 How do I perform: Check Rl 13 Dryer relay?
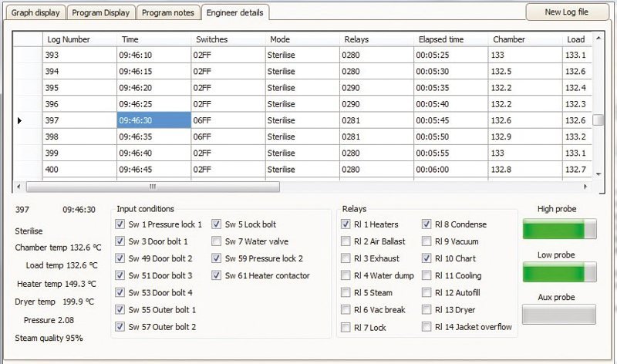tap(427, 310)
